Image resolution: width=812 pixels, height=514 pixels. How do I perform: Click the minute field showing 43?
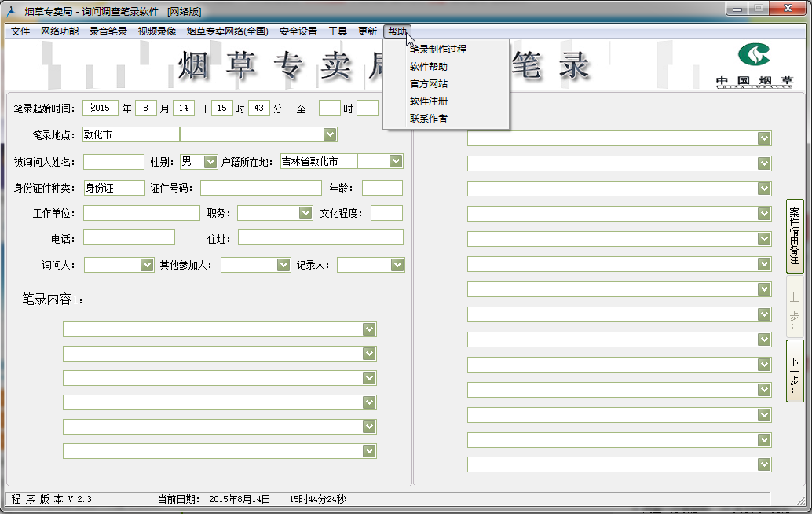pyautogui.click(x=259, y=108)
